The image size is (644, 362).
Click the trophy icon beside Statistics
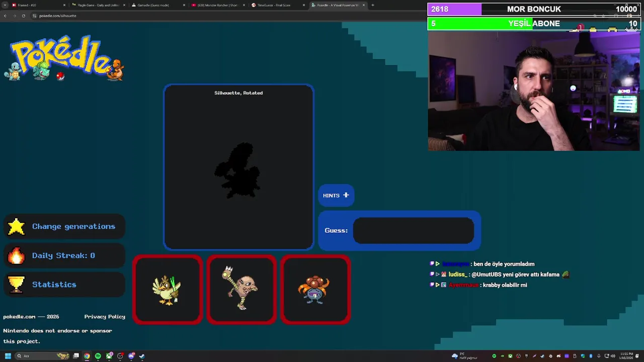point(16,285)
